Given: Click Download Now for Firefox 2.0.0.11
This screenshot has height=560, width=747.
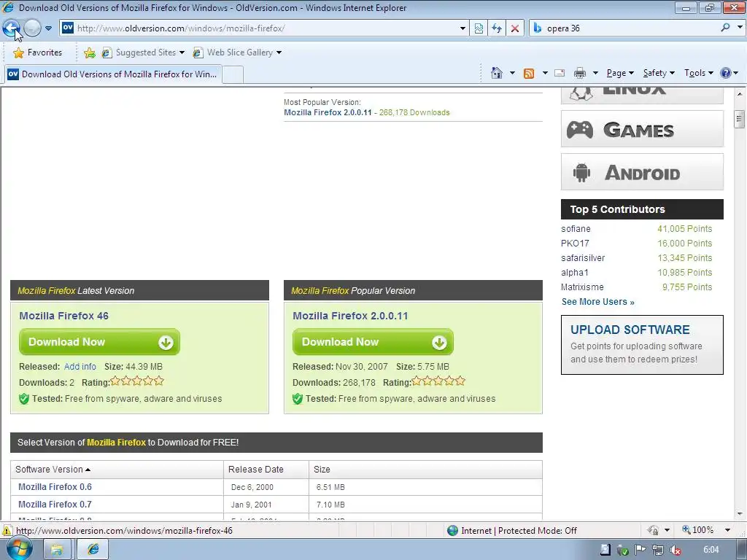Looking at the screenshot, I should (373, 342).
